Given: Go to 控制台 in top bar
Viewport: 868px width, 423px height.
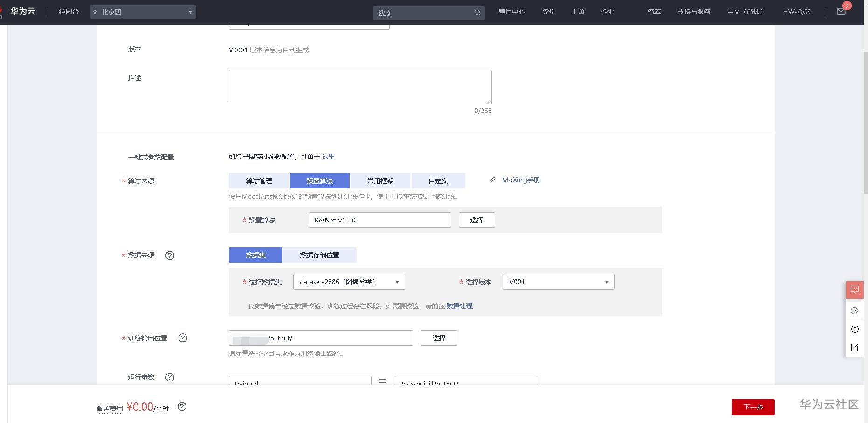Looking at the screenshot, I should point(69,12).
